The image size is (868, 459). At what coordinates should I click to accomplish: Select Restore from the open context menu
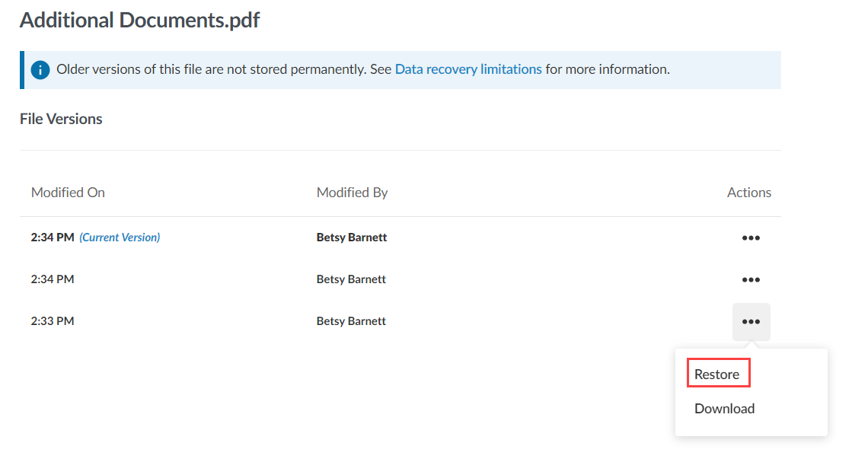716,373
